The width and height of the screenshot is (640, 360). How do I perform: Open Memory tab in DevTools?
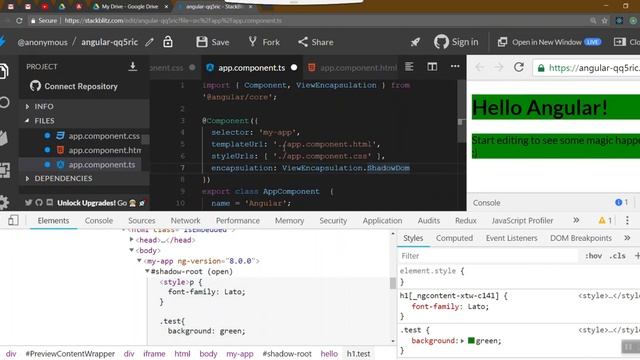click(x=289, y=220)
